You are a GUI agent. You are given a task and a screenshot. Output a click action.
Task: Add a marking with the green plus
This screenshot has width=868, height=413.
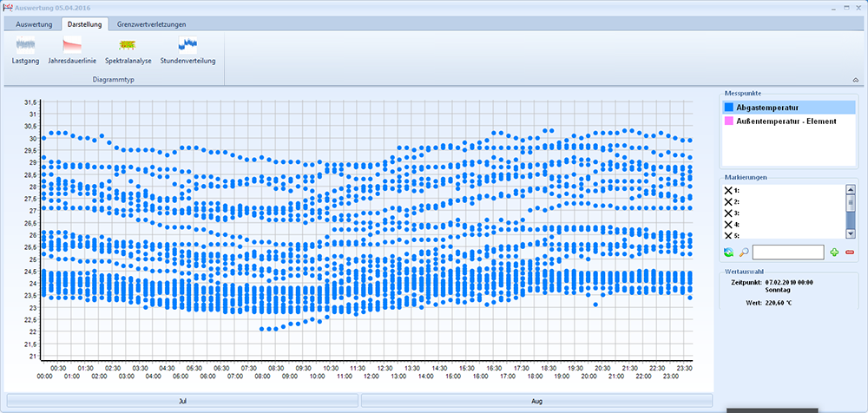click(835, 252)
